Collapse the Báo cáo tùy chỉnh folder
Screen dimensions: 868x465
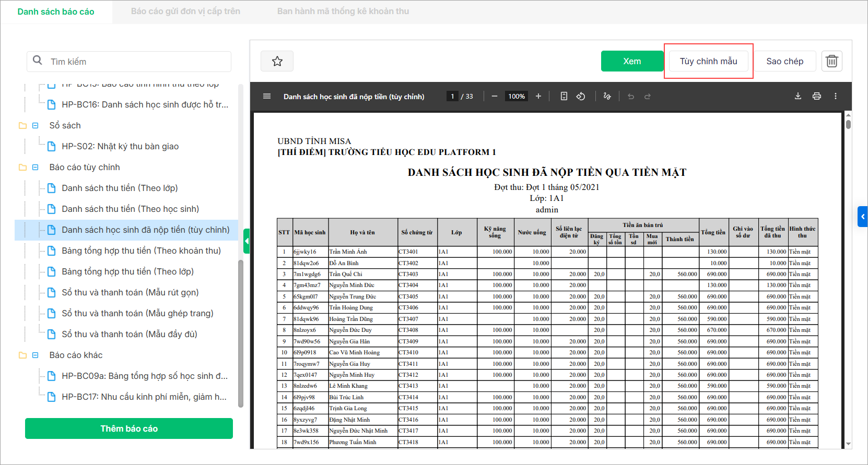(x=36, y=167)
